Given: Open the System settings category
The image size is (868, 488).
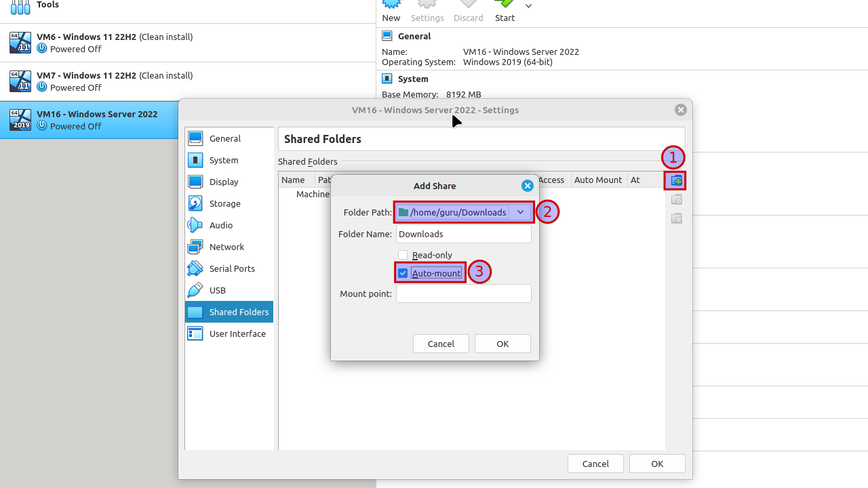Looking at the screenshot, I should (229, 160).
